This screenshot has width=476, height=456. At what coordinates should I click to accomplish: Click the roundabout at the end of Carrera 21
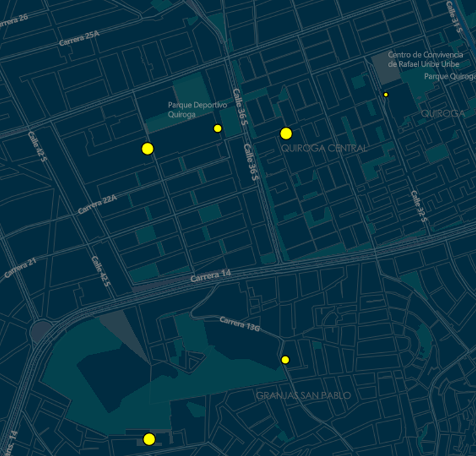coord(39,329)
